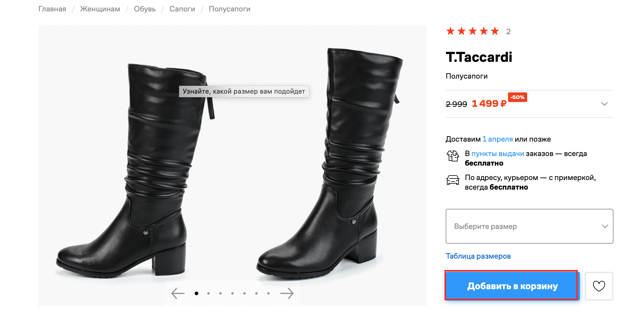Screen dimensions: 644x309
Task: Open 'Сапоги' breadcrumb link
Action: coord(182,9)
